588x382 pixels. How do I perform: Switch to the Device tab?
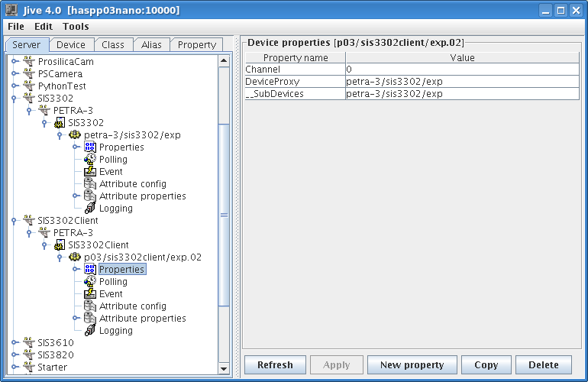coord(71,44)
